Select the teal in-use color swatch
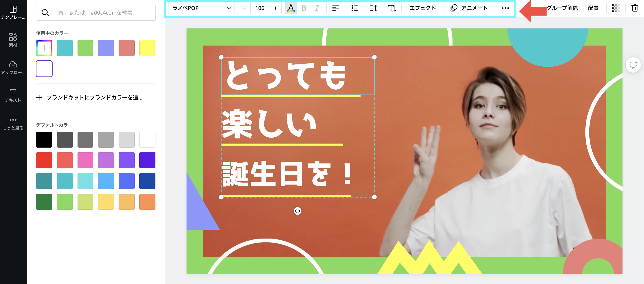644x284 pixels. [65, 48]
